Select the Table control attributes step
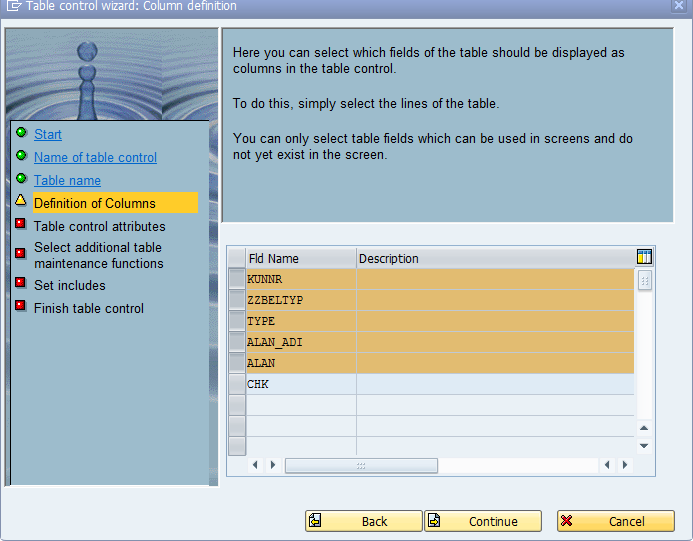The width and height of the screenshot is (693, 541). (99, 226)
